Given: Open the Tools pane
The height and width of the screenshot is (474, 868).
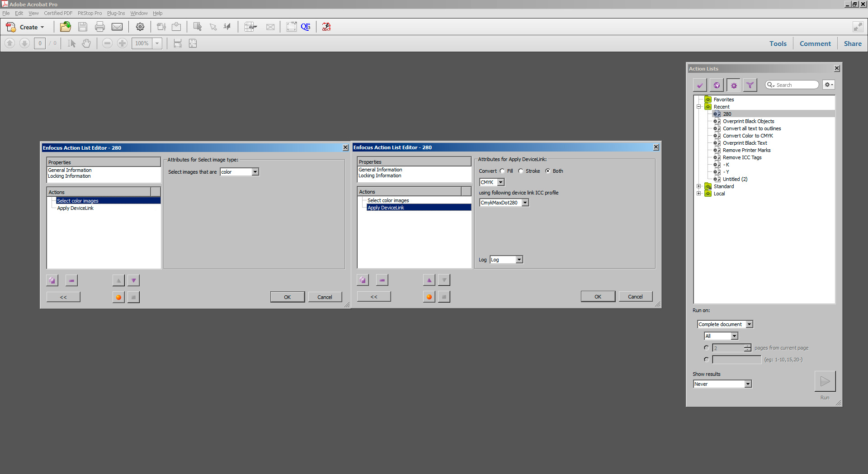Looking at the screenshot, I should (x=778, y=43).
